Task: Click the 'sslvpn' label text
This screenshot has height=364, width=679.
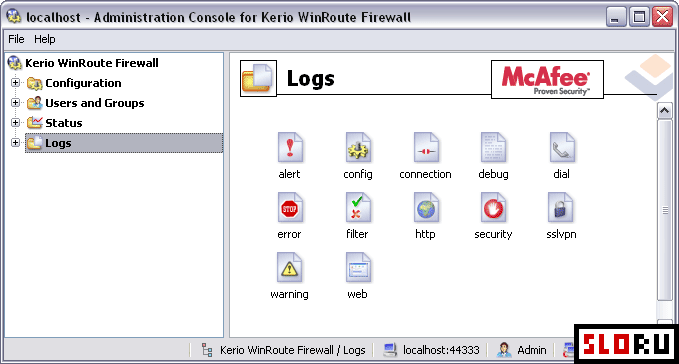Action: 561,234
